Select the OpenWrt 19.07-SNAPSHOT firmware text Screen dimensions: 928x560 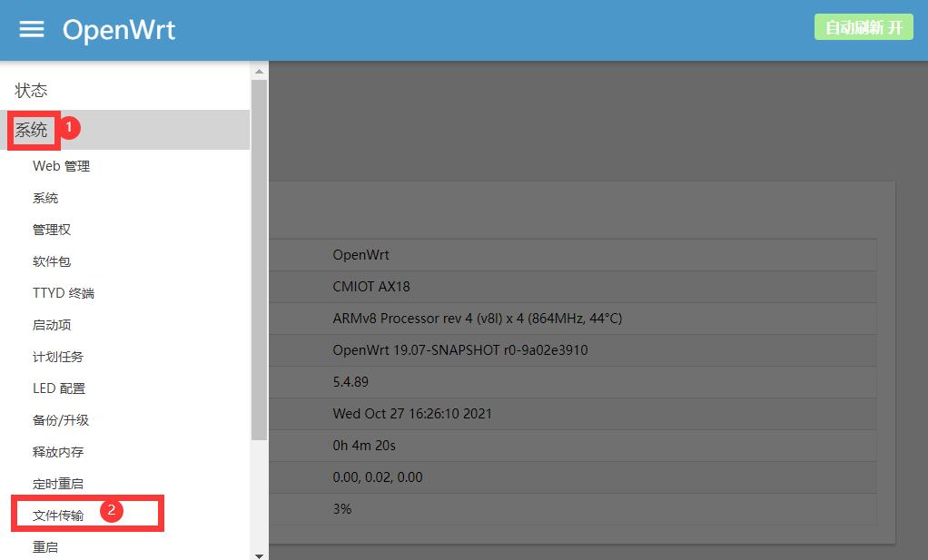[x=460, y=350]
